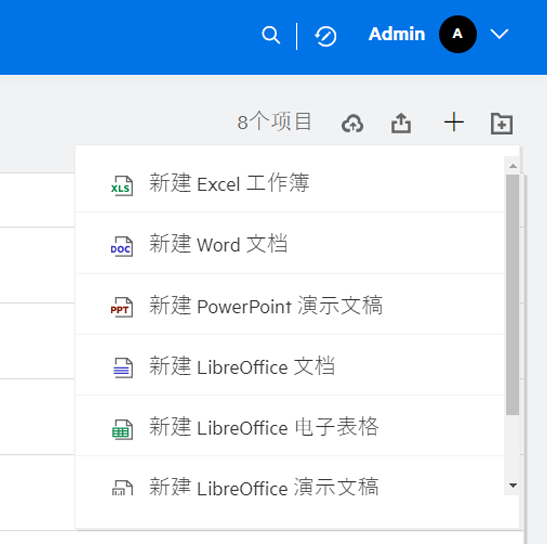Click the blue DOC file icon

[x=121, y=246]
